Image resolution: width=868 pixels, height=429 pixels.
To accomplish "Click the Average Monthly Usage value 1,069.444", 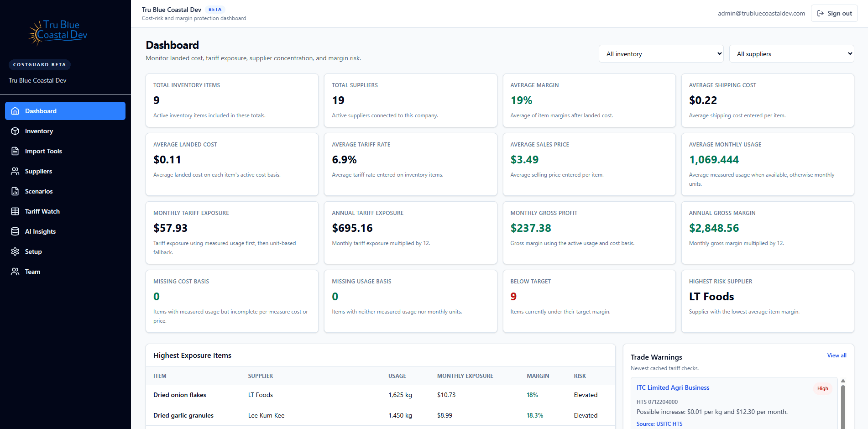I will [x=714, y=160].
